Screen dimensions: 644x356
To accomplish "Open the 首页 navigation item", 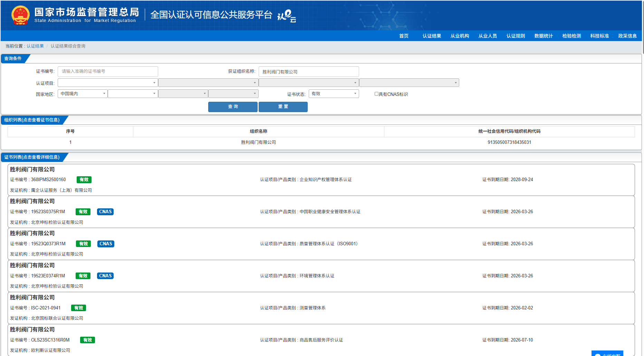I will pyautogui.click(x=404, y=36).
